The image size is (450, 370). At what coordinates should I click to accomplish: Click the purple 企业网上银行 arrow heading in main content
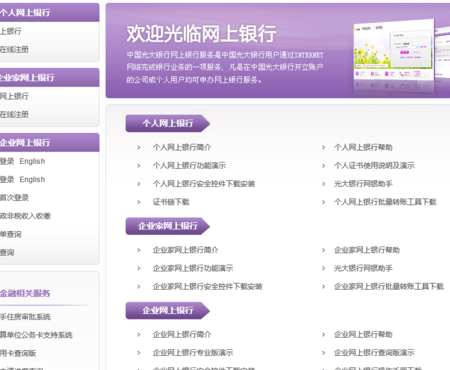click(x=168, y=311)
